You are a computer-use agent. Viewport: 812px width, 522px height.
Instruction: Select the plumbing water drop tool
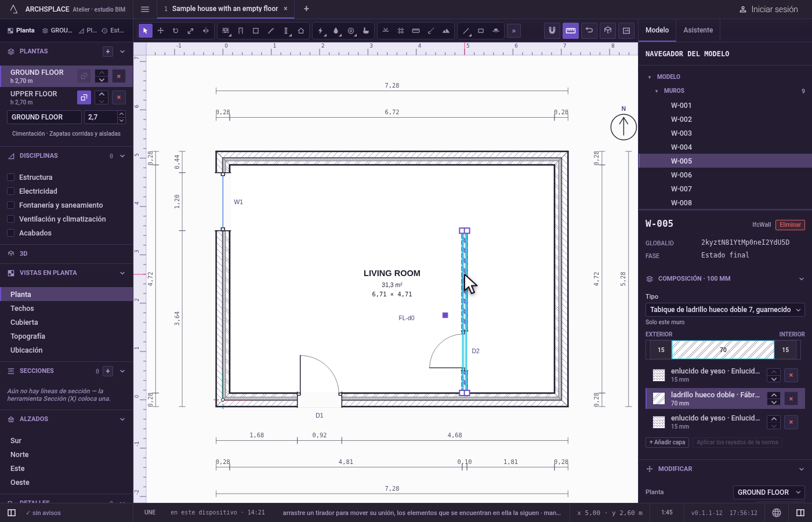pyautogui.click(x=336, y=31)
